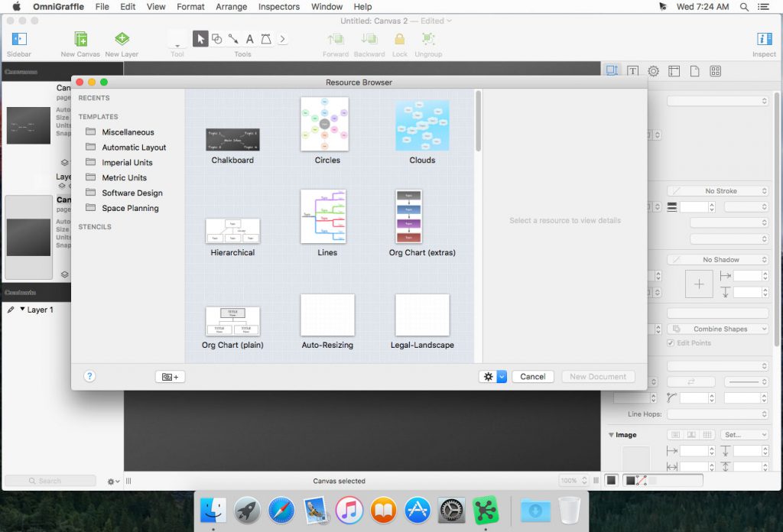783x532 pixels.
Task: Select the Shape tool in the toolbar
Action: click(x=217, y=39)
